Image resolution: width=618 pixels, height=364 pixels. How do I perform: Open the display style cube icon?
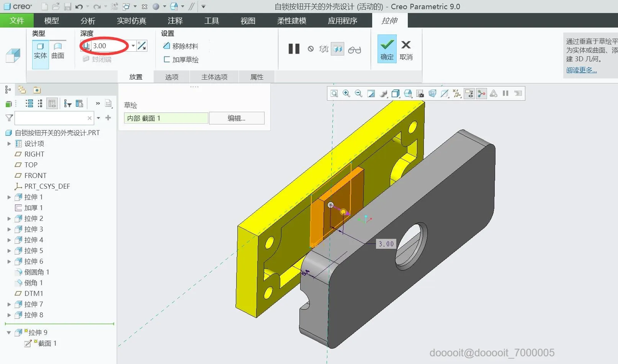coord(396,94)
